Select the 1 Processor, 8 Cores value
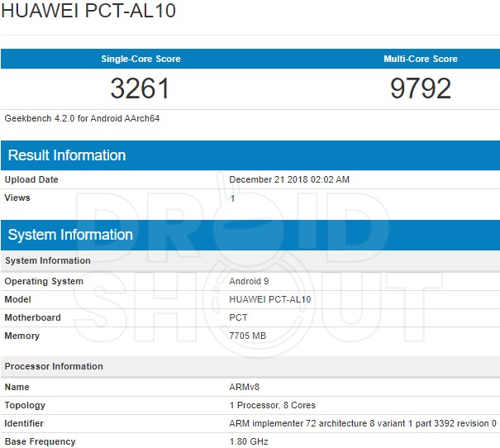Screen dimensions: 500x448 273,405
